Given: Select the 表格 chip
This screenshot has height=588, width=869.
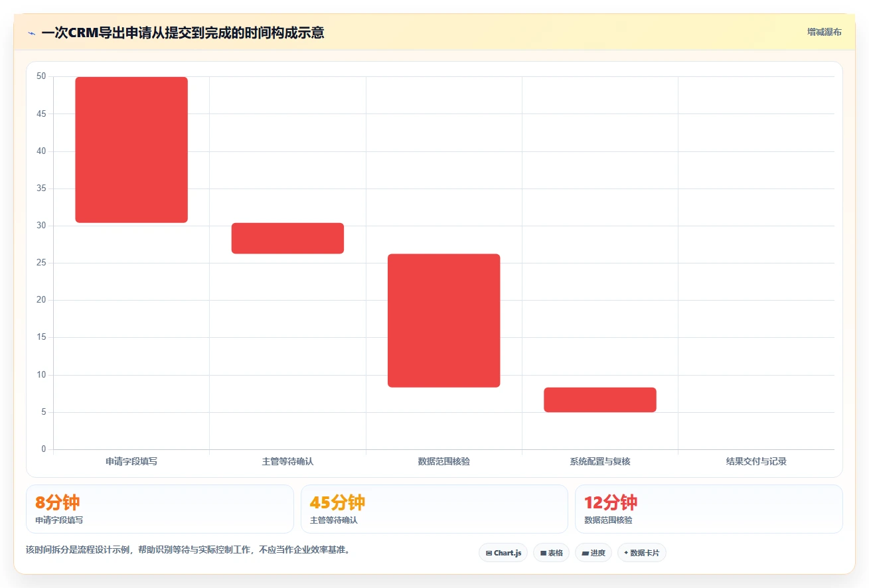Looking at the screenshot, I should pos(551,553).
